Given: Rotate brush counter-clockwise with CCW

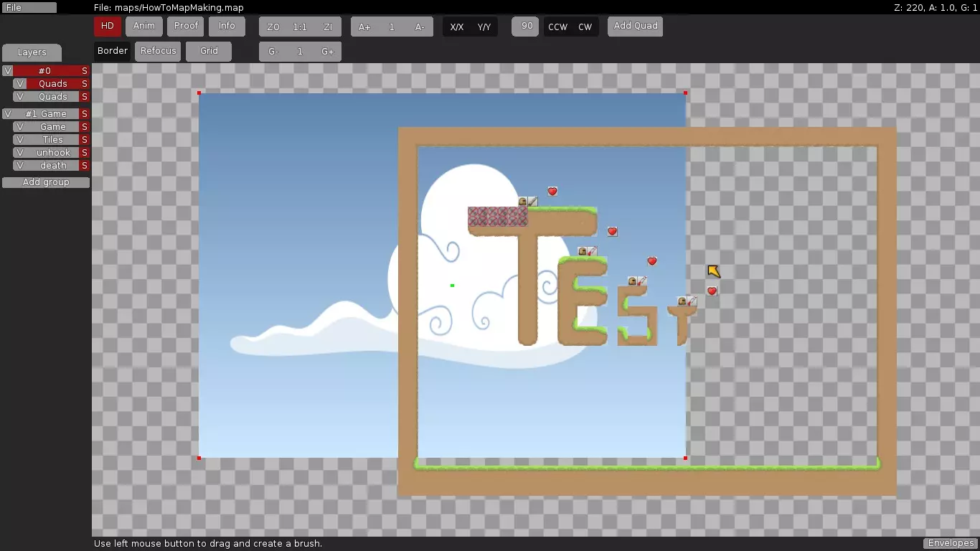Looking at the screenshot, I should tap(557, 27).
